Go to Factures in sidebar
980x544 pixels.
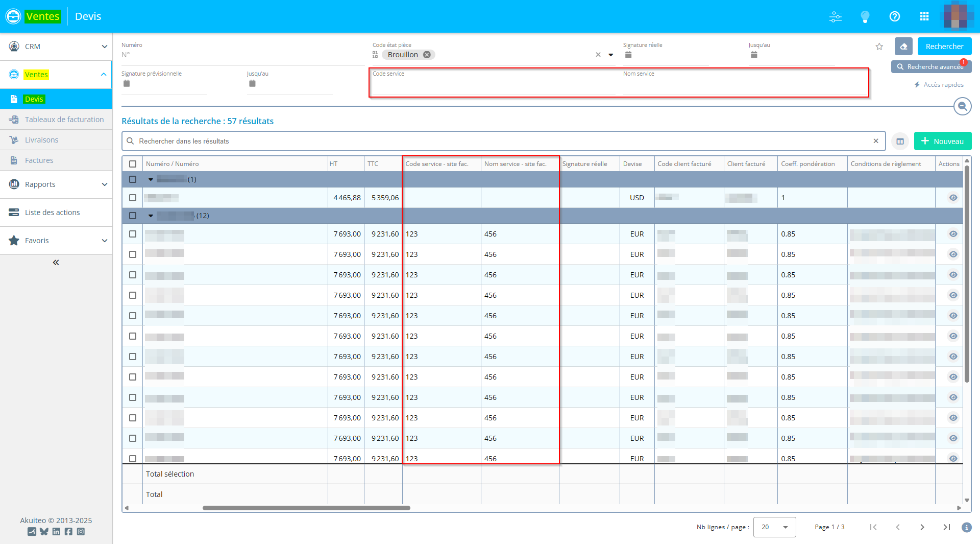[39, 160]
